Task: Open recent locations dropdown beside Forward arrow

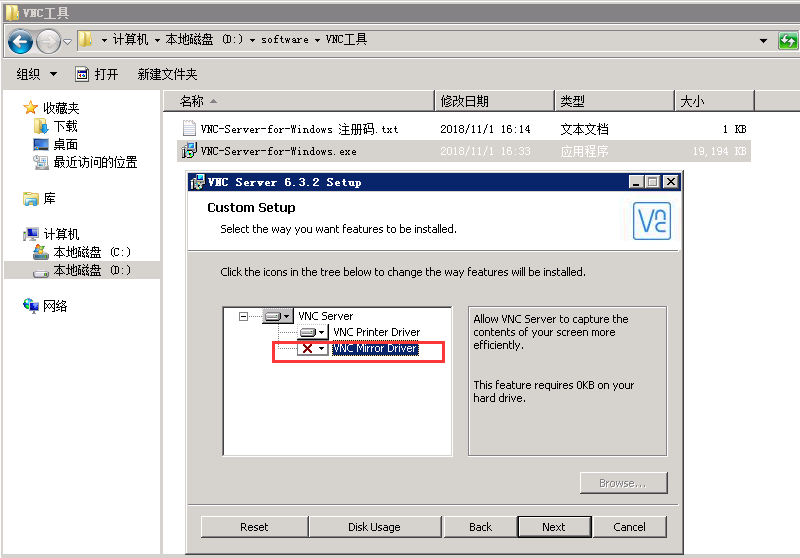Action: (x=67, y=42)
